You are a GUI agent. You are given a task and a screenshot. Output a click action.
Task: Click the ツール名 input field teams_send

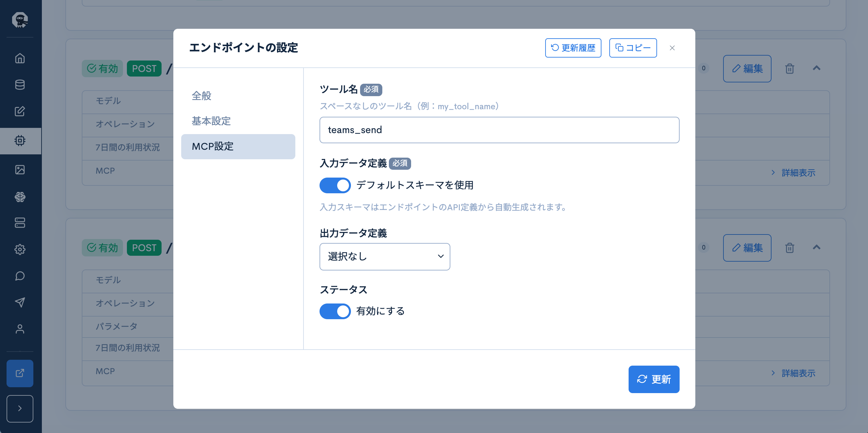tap(499, 130)
